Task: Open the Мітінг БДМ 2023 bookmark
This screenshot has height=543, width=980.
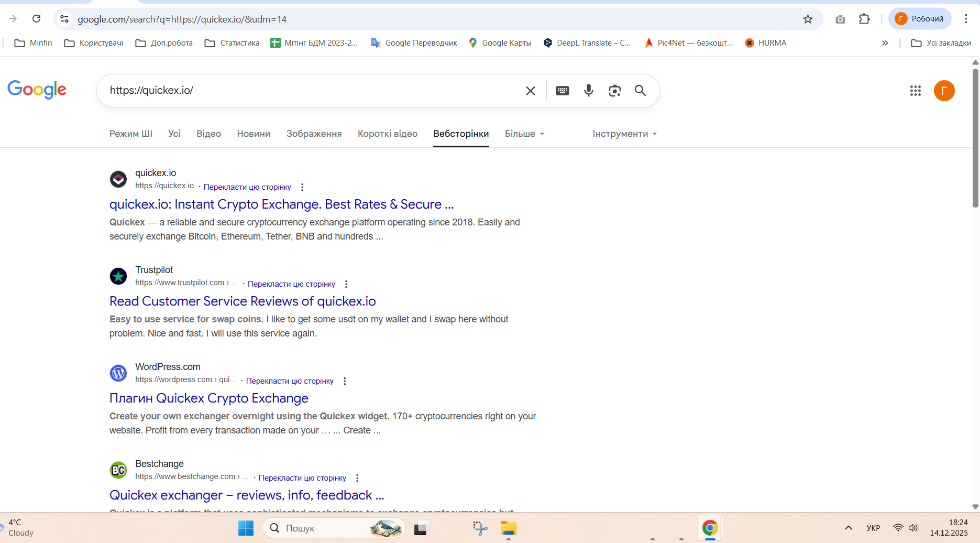Action: click(314, 43)
